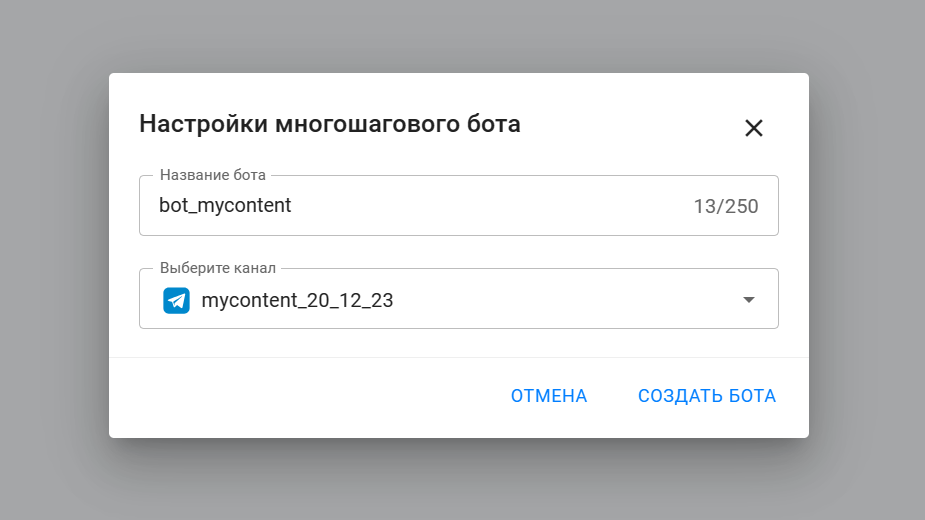Toggle the channel list with the triangle icon

(x=749, y=300)
